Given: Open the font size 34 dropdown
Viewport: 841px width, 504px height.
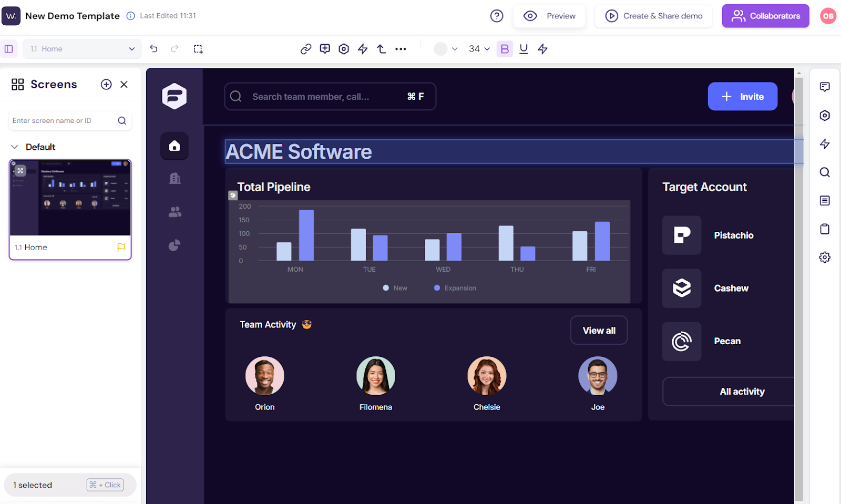Looking at the screenshot, I should pyautogui.click(x=479, y=49).
